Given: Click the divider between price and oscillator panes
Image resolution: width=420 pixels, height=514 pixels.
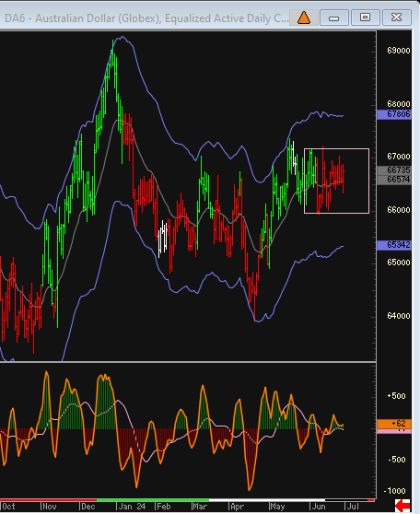Looking at the screenshot, I should pos(188,362).
